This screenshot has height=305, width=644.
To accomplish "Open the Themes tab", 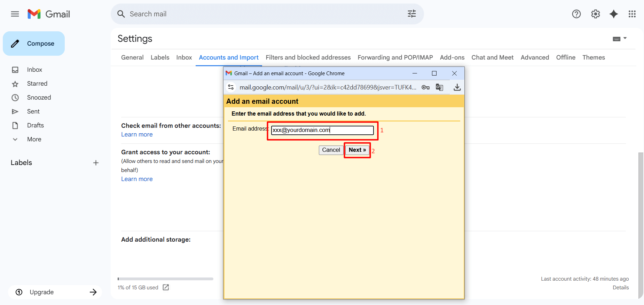I will pyautogui.click(x=594, y=57).
